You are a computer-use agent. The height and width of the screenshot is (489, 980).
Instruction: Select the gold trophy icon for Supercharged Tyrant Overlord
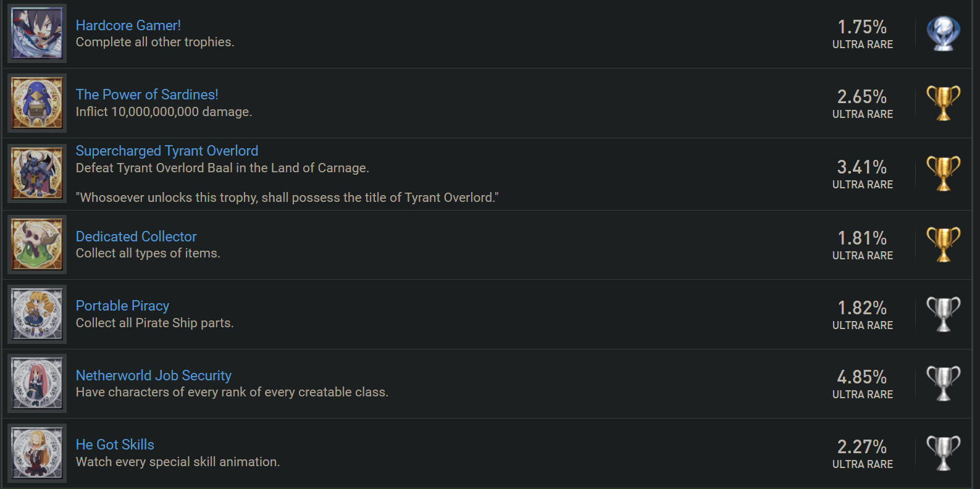(944, 173)
